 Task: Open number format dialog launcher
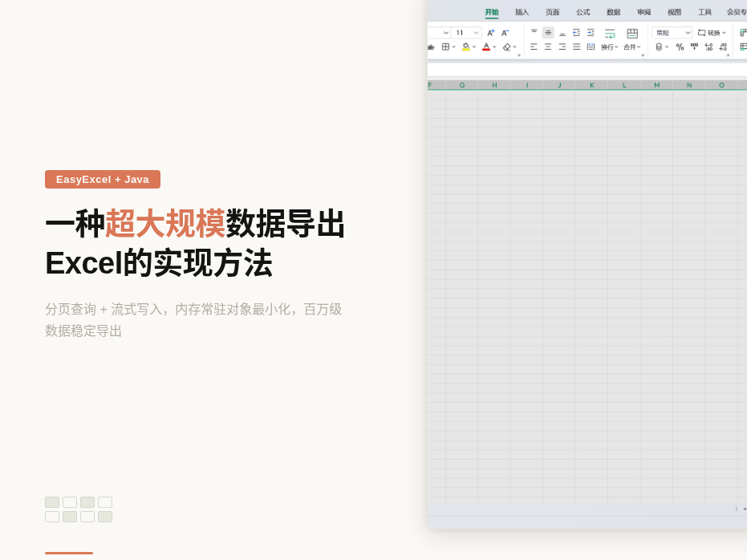(728, 55)
